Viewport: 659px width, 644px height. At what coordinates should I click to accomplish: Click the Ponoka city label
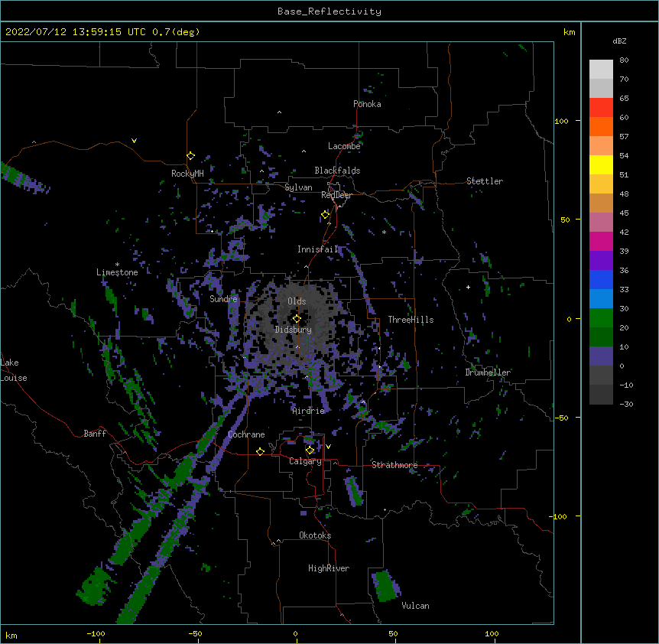367,104
